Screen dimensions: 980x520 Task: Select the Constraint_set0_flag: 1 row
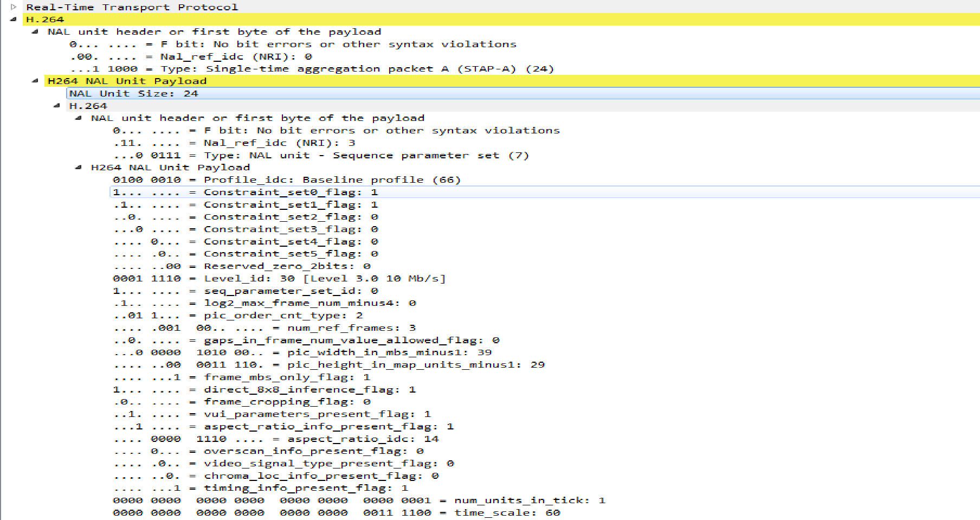(x=545, y=192)
